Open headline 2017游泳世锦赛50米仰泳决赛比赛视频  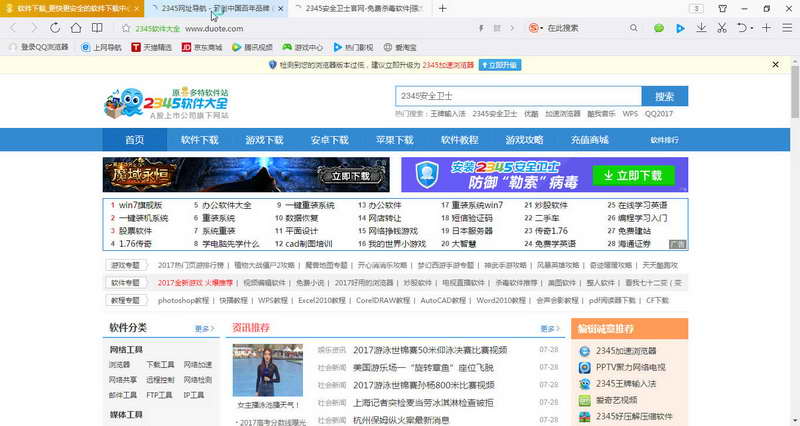[x=430, y=350]
